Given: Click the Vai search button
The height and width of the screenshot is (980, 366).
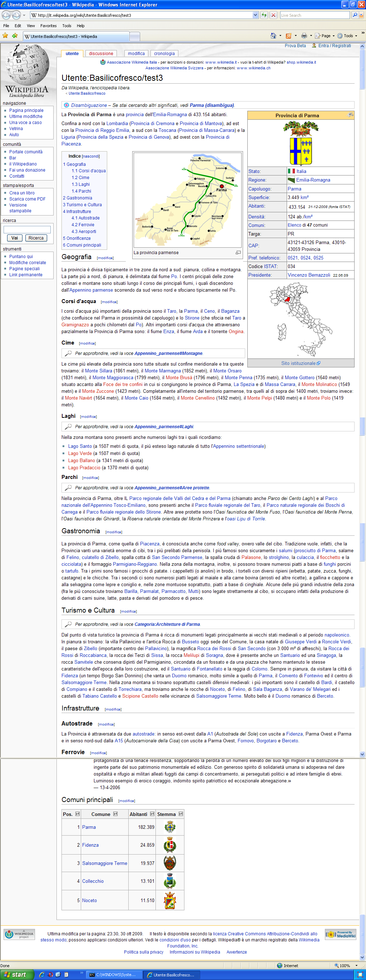Looking at the screenshot, I should pos(14,238).
